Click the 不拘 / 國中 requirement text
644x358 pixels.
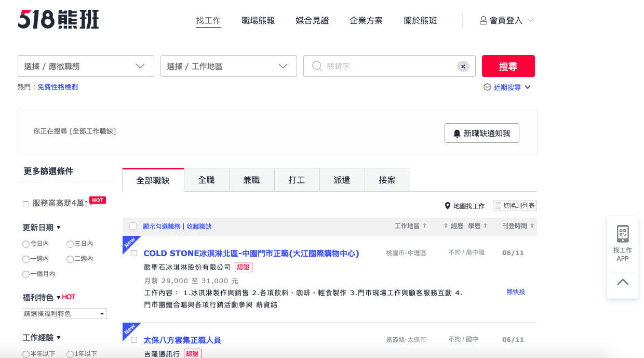click(x=463, y=339)
